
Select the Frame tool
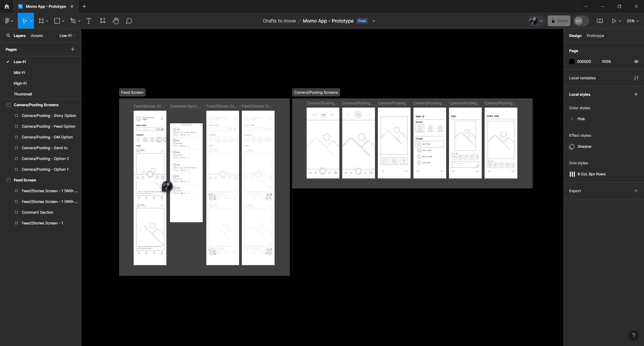[41, 21]
